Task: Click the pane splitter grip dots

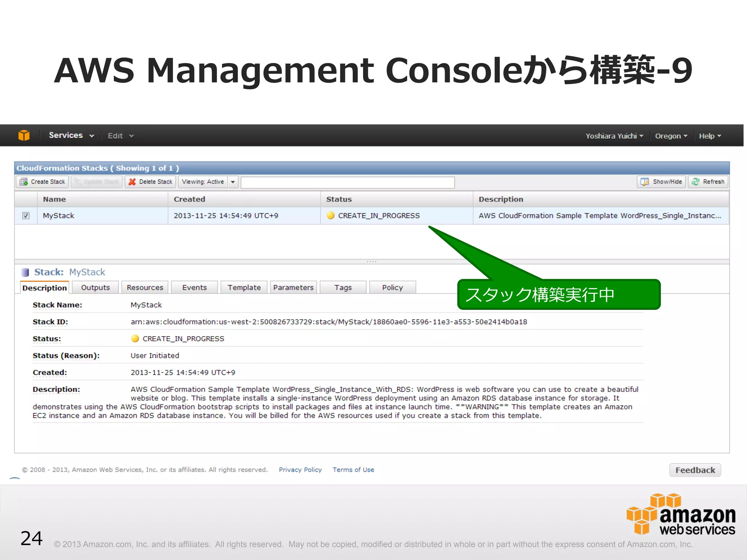Action: pyautogui.click(x=372, y=261)
